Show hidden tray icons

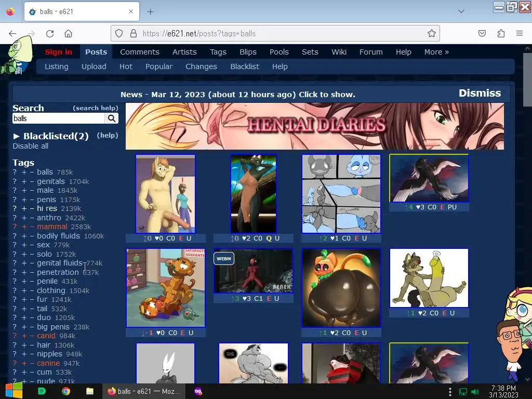click(x=450, y=392)
